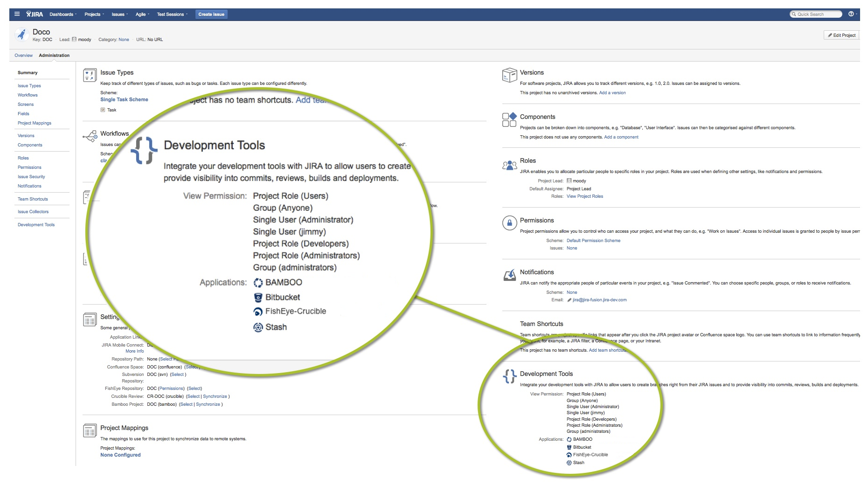This screenshot has height=486, width=868.
Task: Click Synchronize next to Crucible Review
Action: pyautogui.click(x=215, y=396)
